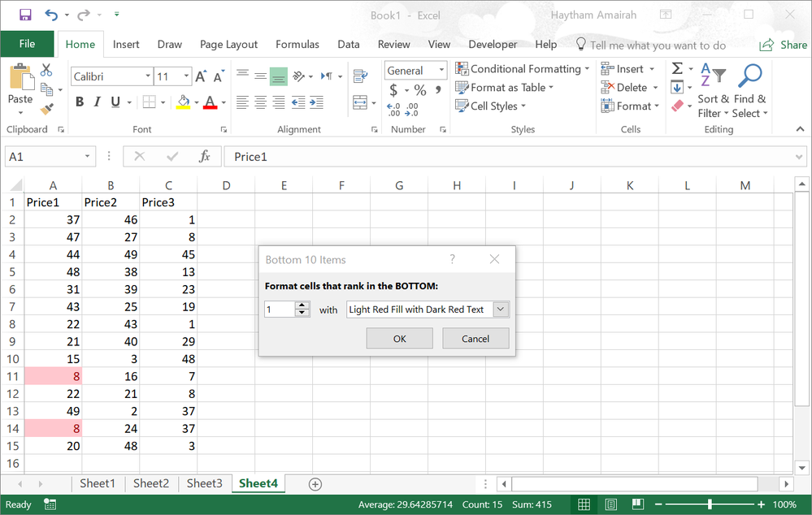This screenshot has height=515, width=812.
Task: Increase font size with large A icon
Action: [x=201, y=76]
